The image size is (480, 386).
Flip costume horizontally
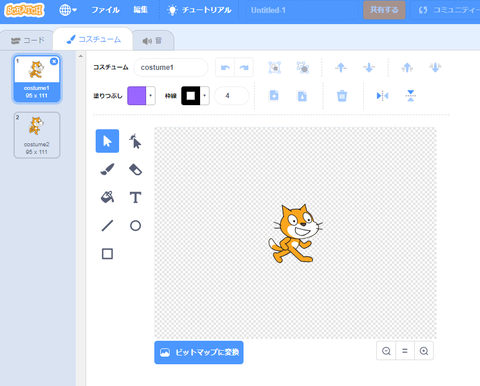pos(382,96)
